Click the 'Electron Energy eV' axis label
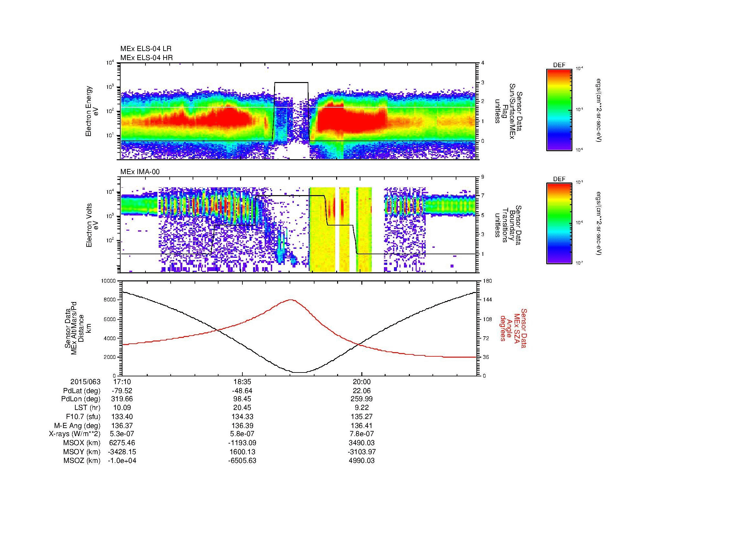 tap(92, 111)
